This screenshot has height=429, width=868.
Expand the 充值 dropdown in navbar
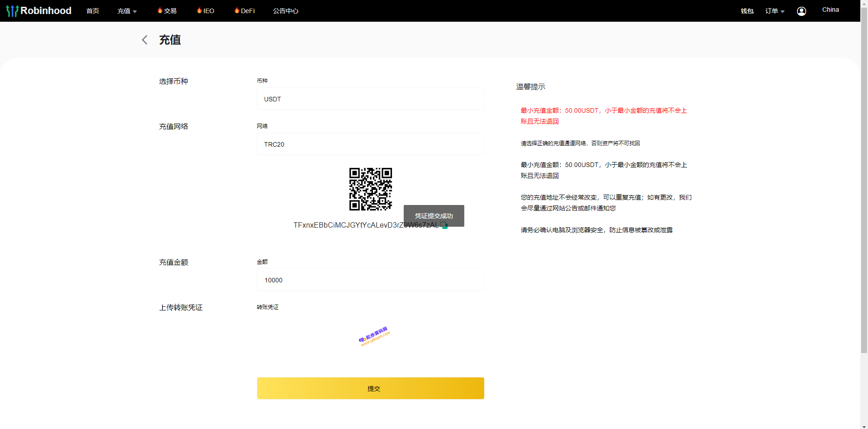pyautogui.click(x=127, y=11)
